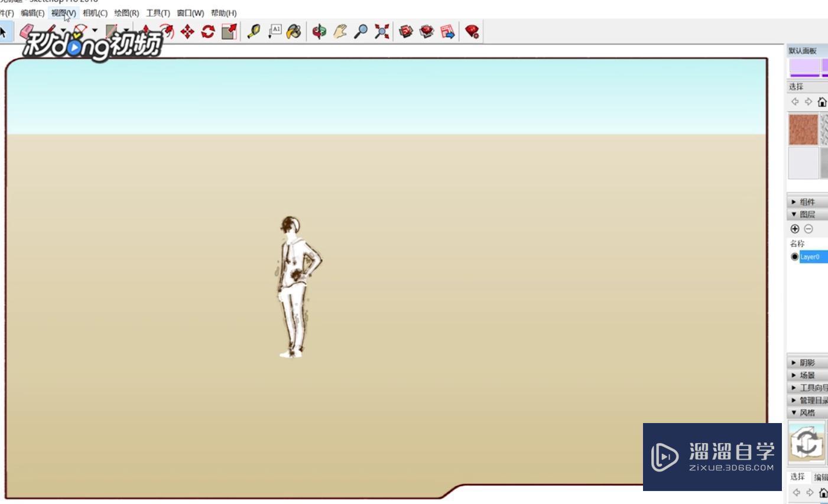Activate the Orbit camera tool

319,31
